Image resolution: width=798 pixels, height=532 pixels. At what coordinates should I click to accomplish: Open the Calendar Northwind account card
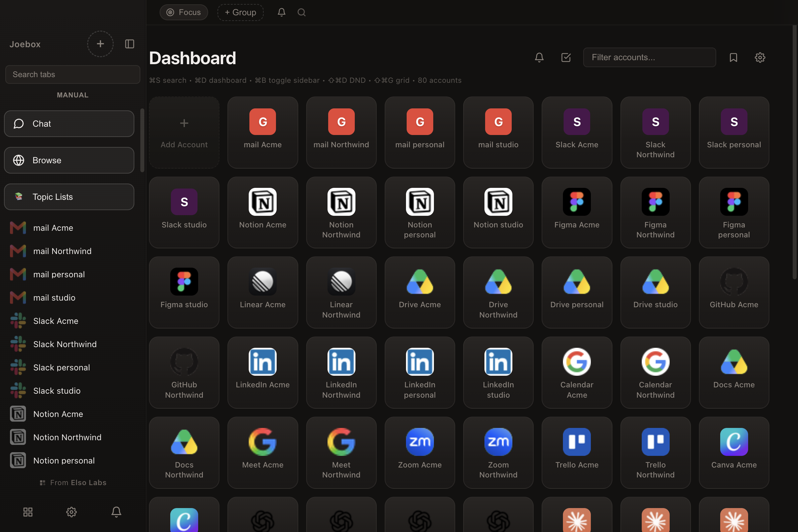(655, 372)
